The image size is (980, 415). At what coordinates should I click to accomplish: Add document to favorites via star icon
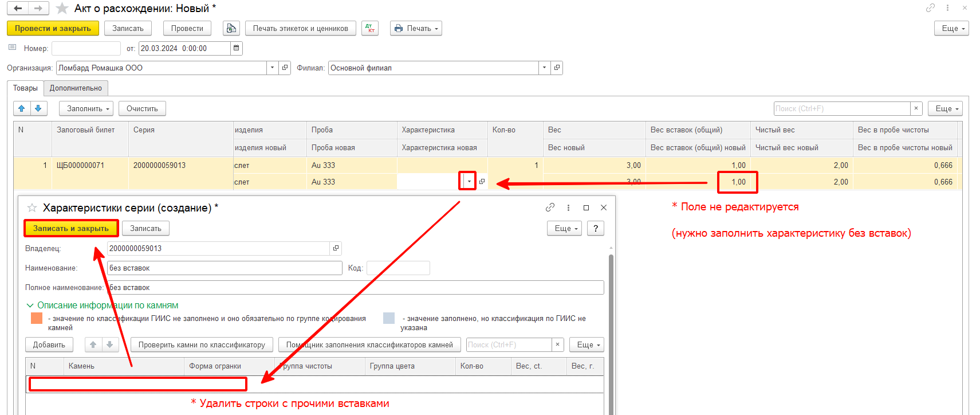(62, 9)
